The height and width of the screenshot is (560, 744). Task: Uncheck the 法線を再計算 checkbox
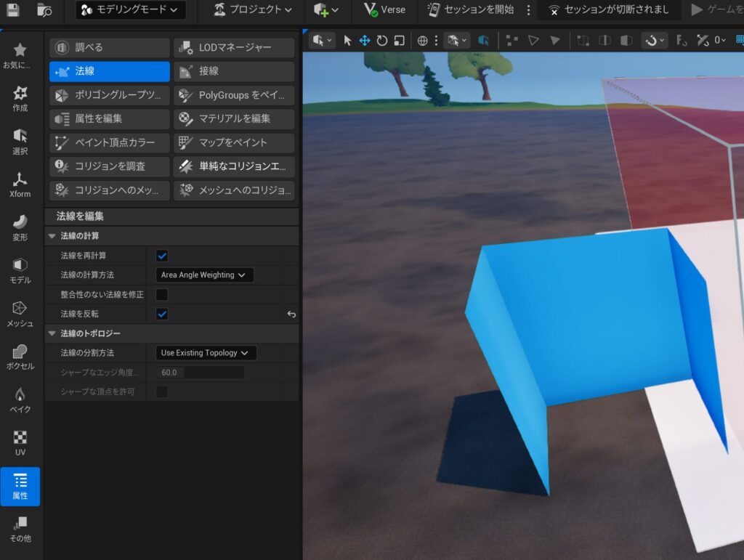click(162, 256)
